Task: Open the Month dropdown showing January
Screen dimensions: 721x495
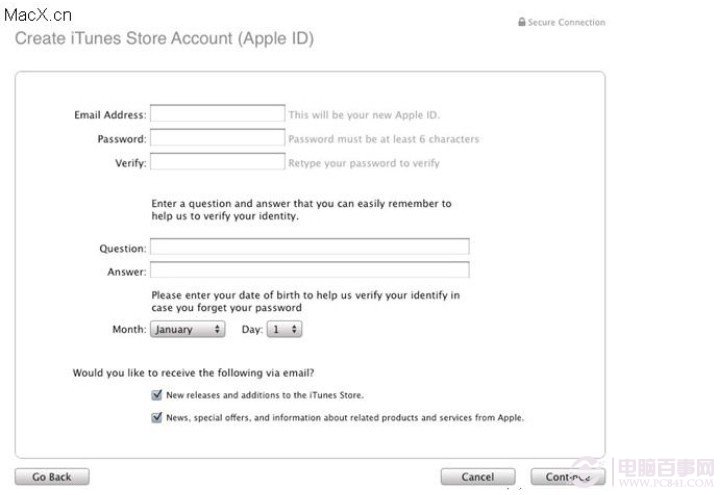Action: 188,329
